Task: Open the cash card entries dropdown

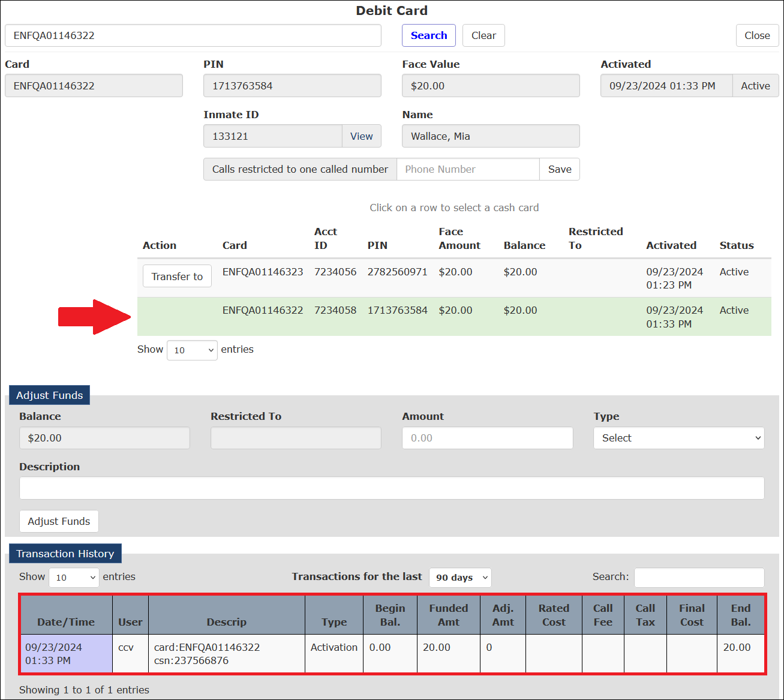Action: click(192, 350)
